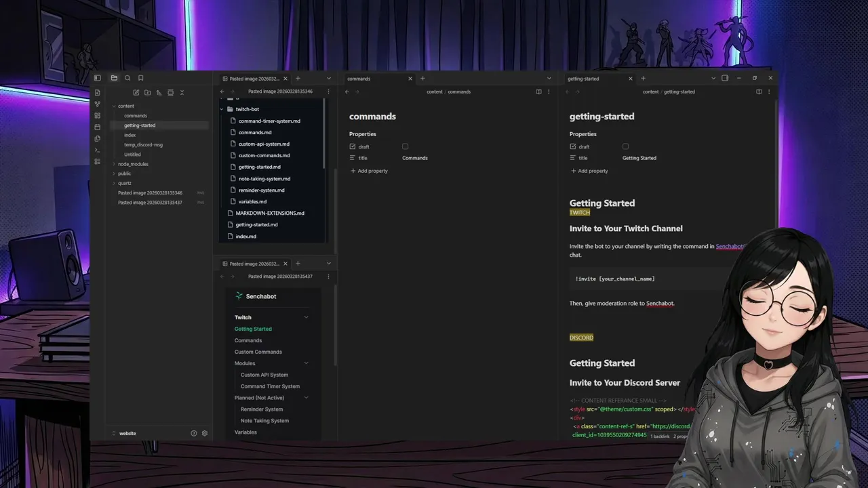Open the file explorer sidebar tab
Image resolution: width=868 pixels, height=488 pixels.
pos(114,78)
